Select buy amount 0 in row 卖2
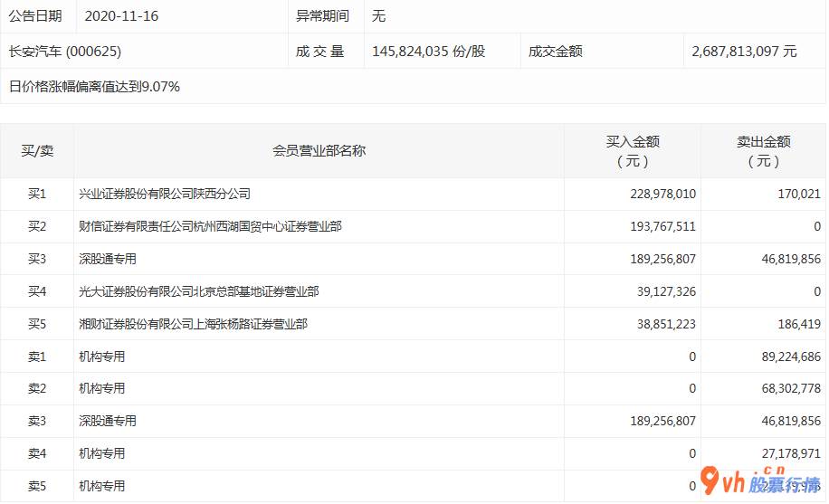 pos(692,389)
